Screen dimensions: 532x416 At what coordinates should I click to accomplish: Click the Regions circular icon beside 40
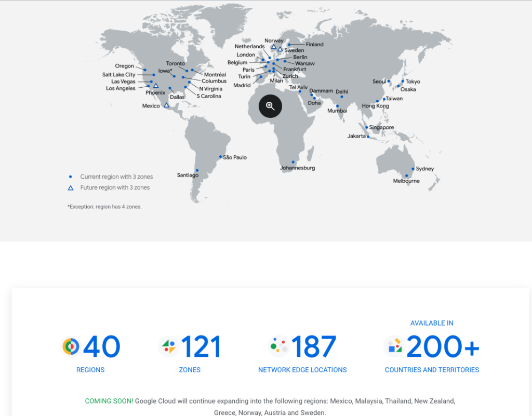tap(71, 346)
